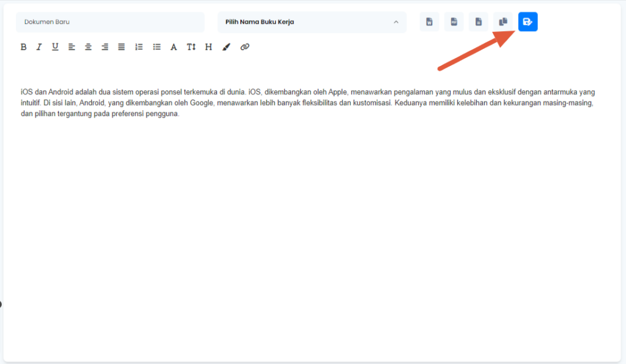
Task: Center align the text
Action: pyautogui.click(x=88, y=47)
